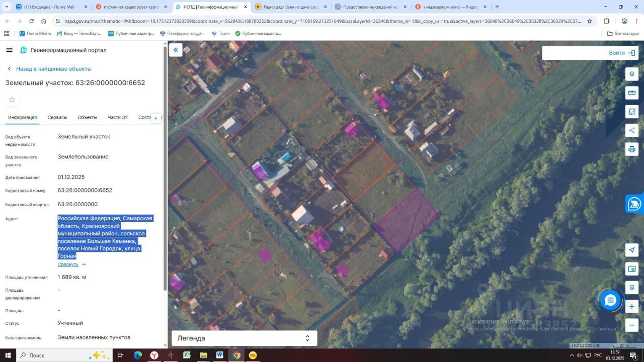Zoom out on the map
This screenshot has width=644, height=362.
coord(632,325)
